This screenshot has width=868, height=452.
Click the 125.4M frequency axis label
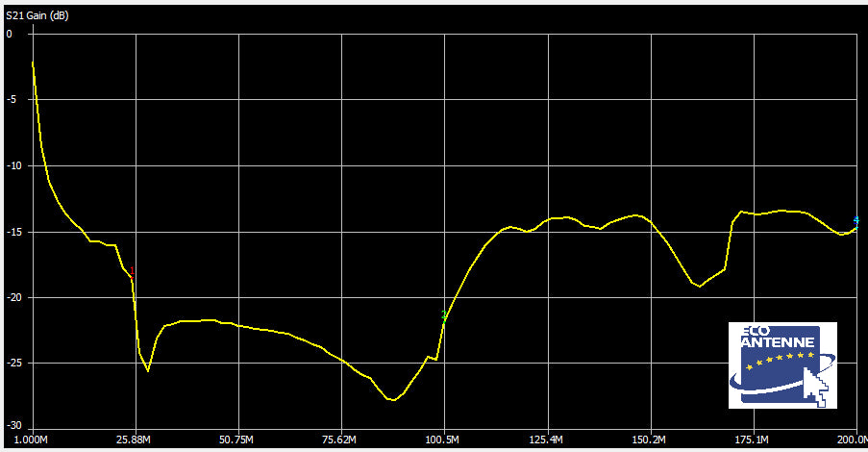pos(547,440)
